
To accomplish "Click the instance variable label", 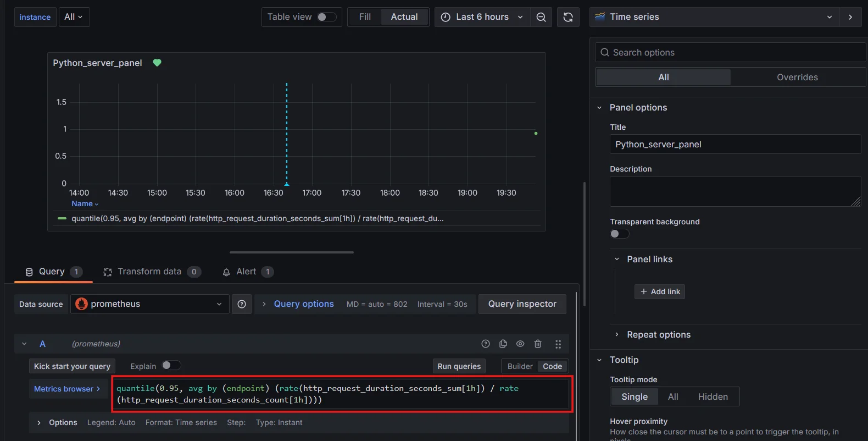I will coord(35,17).
